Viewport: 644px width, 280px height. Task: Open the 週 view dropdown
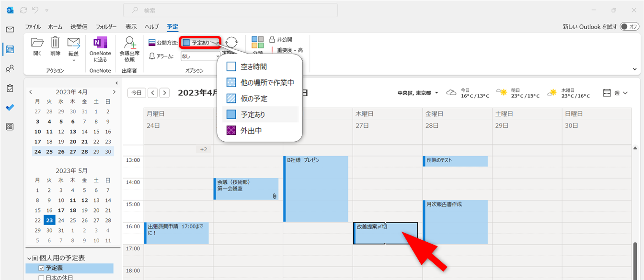point(616,93)
